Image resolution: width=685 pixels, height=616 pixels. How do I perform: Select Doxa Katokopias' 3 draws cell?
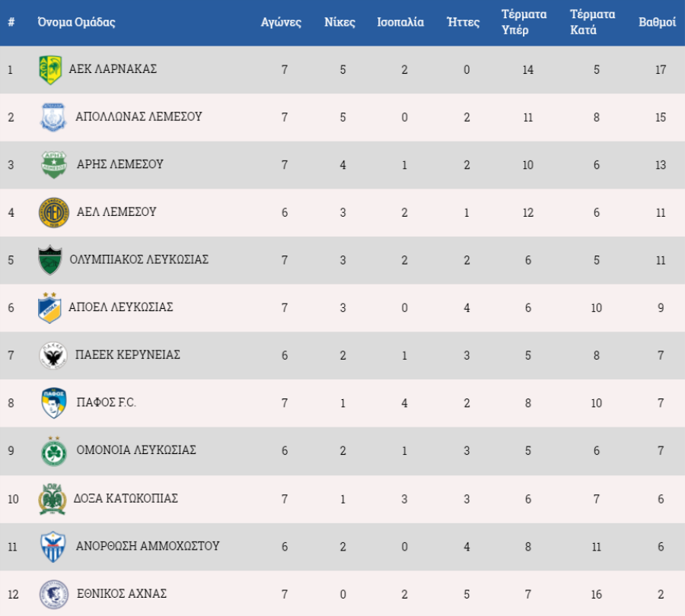(405, 499)
